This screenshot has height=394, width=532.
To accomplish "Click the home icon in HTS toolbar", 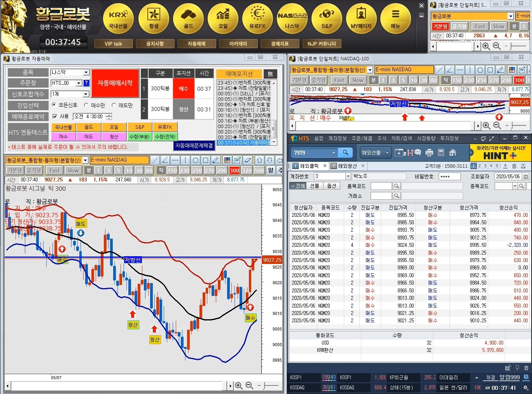I will [x=453, y=153].
